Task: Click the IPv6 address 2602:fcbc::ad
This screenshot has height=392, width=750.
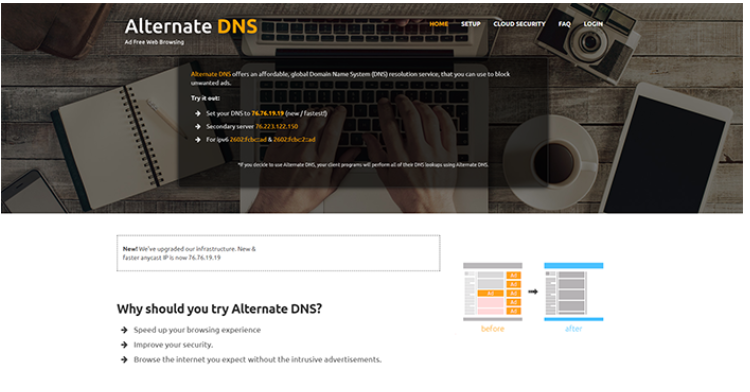Action: pyautogui.click(x=248, y=140)
